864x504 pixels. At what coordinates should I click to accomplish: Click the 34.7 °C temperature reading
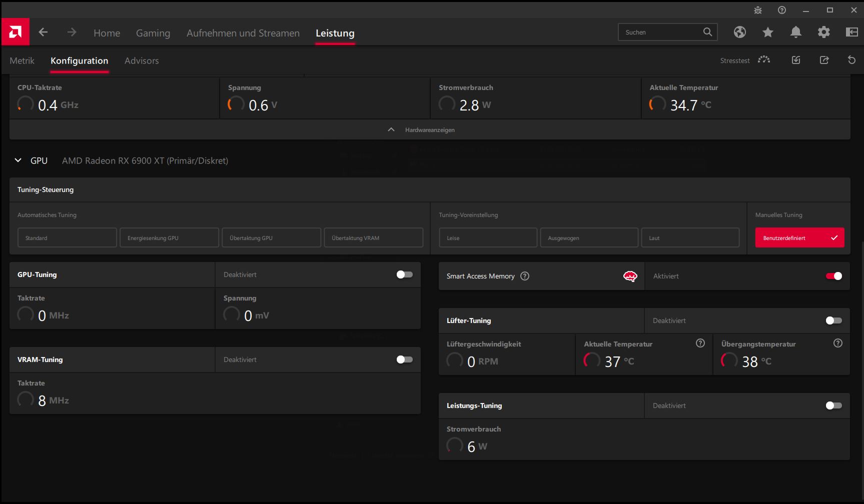691,105
